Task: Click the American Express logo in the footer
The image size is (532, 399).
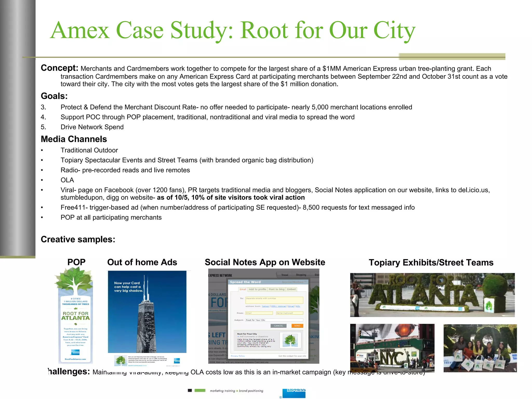Action: 294,393
